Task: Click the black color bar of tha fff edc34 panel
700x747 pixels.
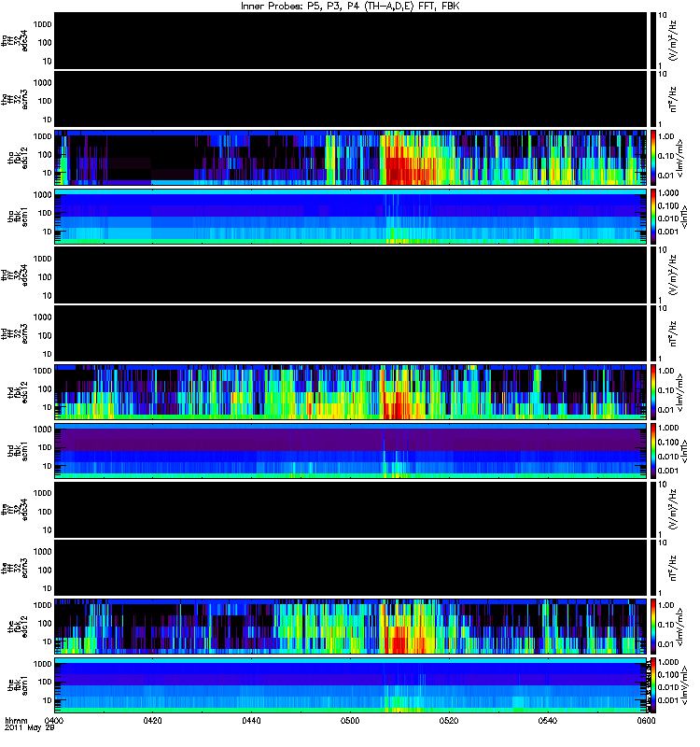Action: [652, 40]
